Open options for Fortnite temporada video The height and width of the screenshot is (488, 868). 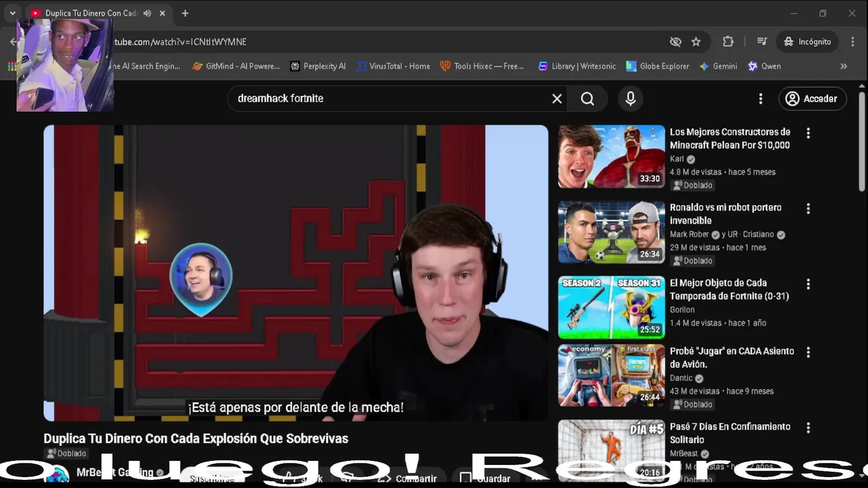point(808,284)
